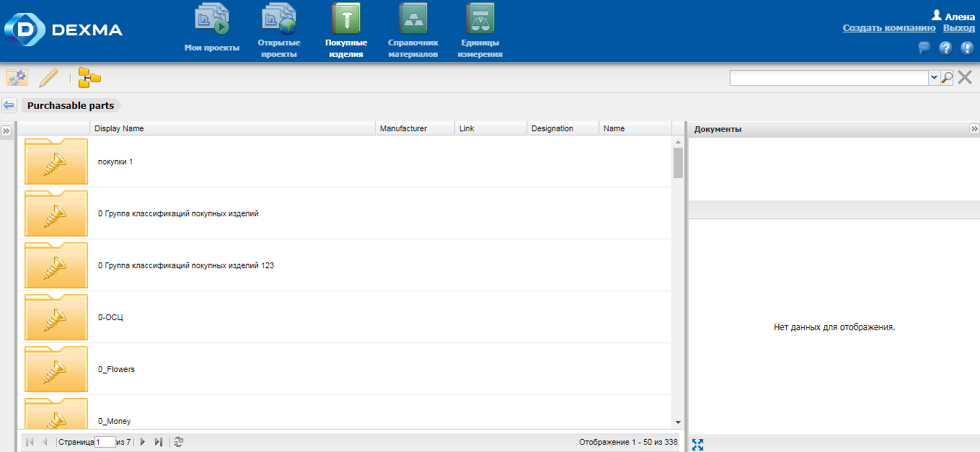Image resolution: width=980 pixels, height=452 pixels.
Task: Click Создать компанию link
Action: [x=889, y=28]
